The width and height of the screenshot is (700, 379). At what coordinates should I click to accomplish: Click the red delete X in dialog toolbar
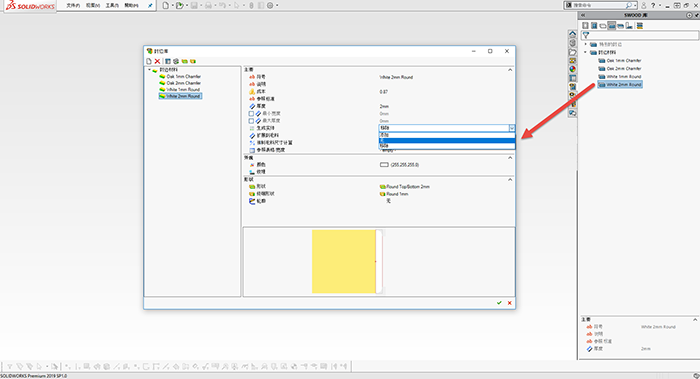[x=157, y=61]
